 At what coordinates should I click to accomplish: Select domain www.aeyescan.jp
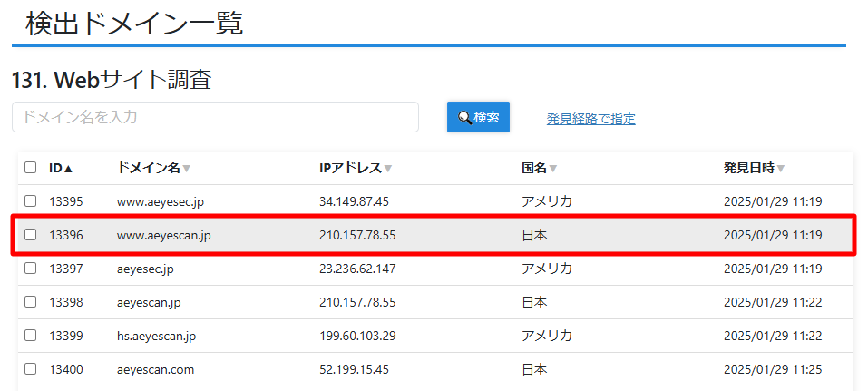point(164,235)
